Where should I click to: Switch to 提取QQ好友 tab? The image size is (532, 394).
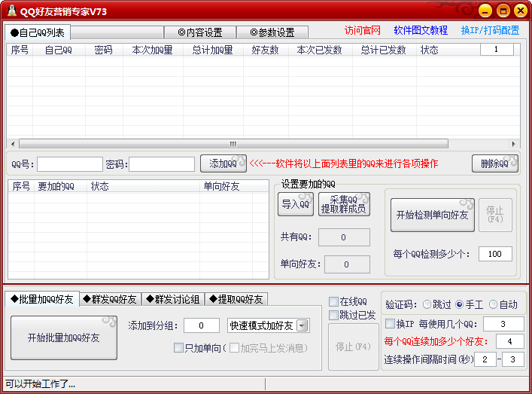236,299
